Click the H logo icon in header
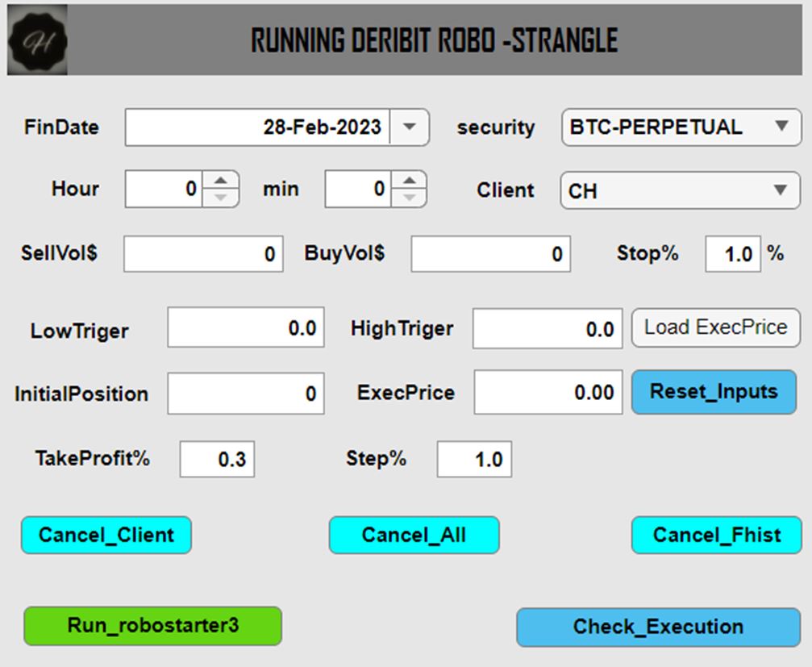Image resolution: width=812 pixels, height=667 pixels. [x=37, y=40]
